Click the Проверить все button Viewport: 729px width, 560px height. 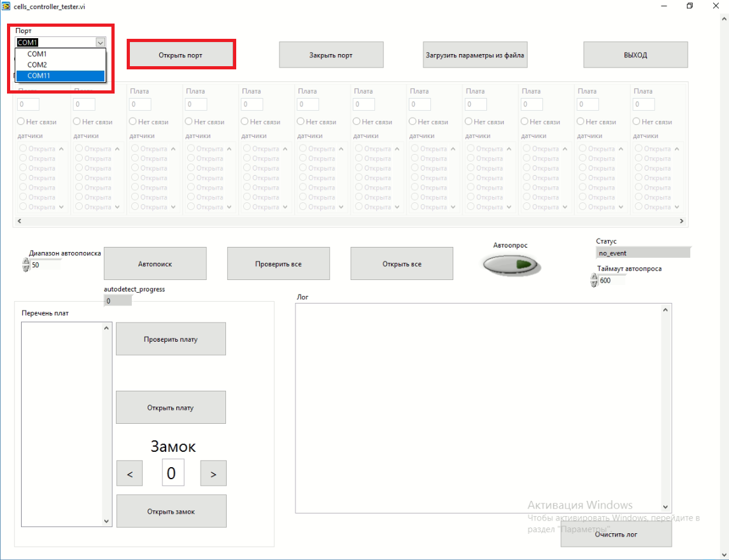pyautogui.click(x=278, y=263)
